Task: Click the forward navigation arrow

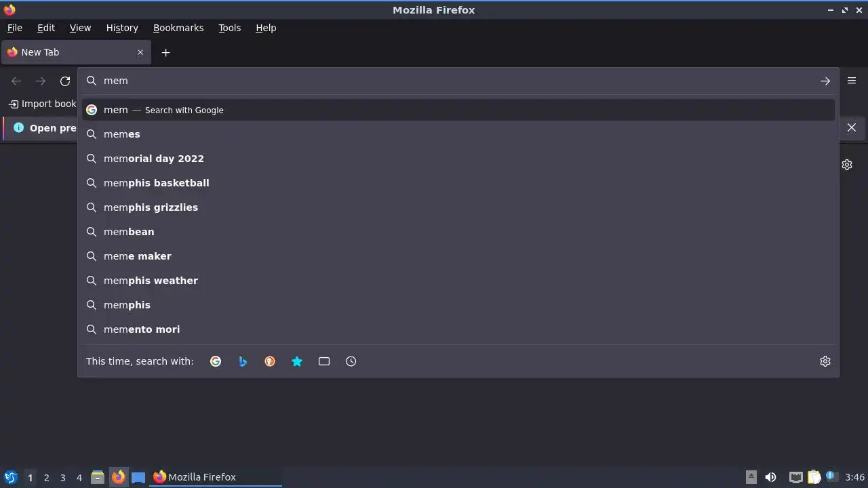Action: pos(41,81)
